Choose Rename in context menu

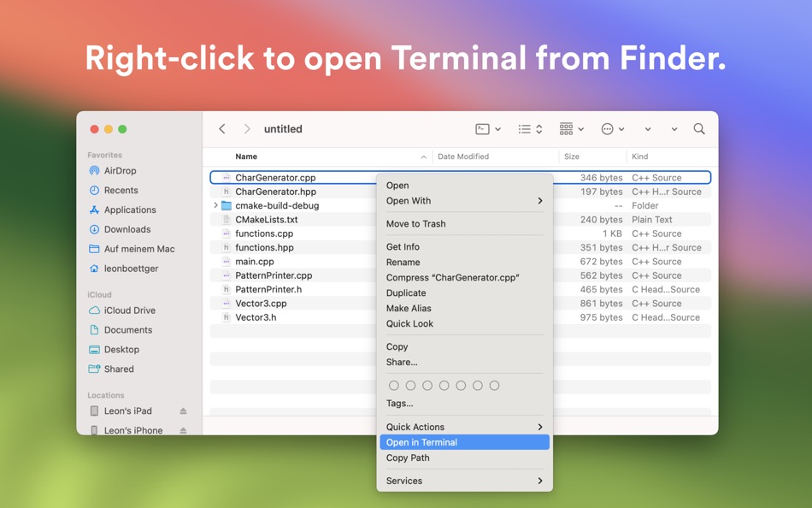point(464,262)
